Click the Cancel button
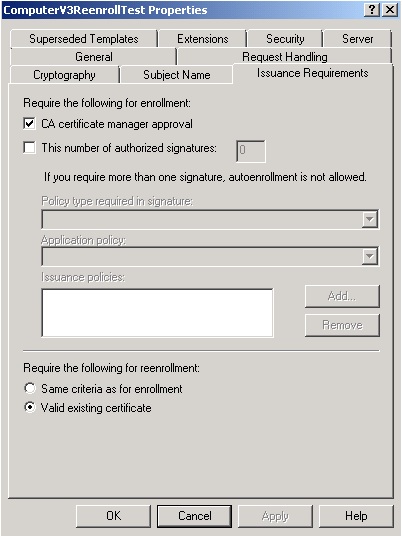The width and height of the screenshot is (402, 536). click(195, 516)
